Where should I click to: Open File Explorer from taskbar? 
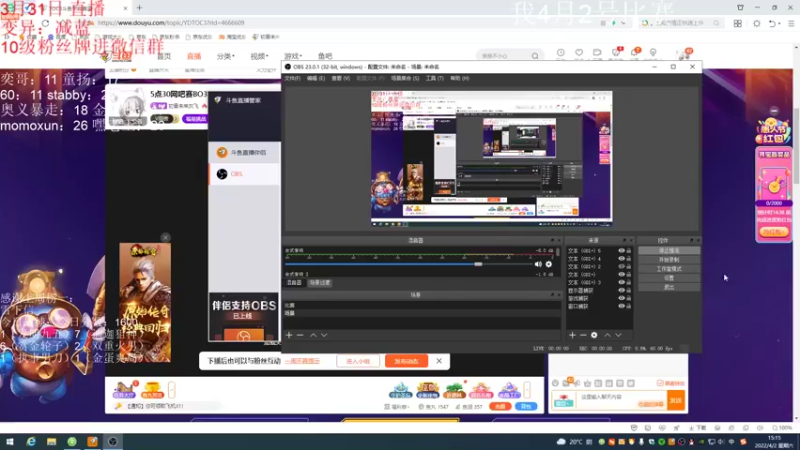[52, 441]
